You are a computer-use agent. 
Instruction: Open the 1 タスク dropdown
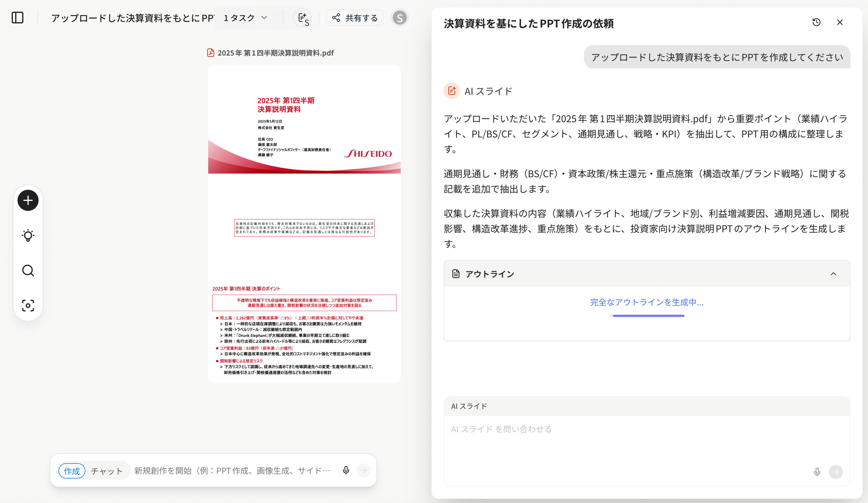[x=245, y=17]
